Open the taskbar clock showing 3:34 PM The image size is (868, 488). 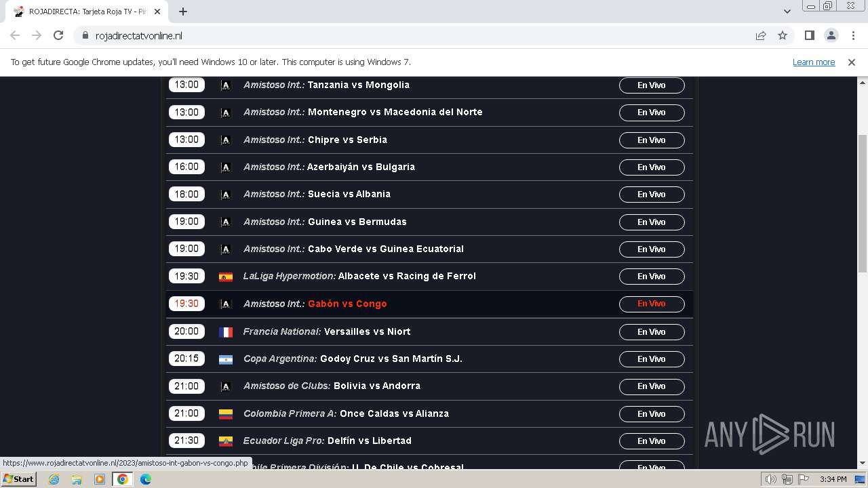[x=833, y=479]
